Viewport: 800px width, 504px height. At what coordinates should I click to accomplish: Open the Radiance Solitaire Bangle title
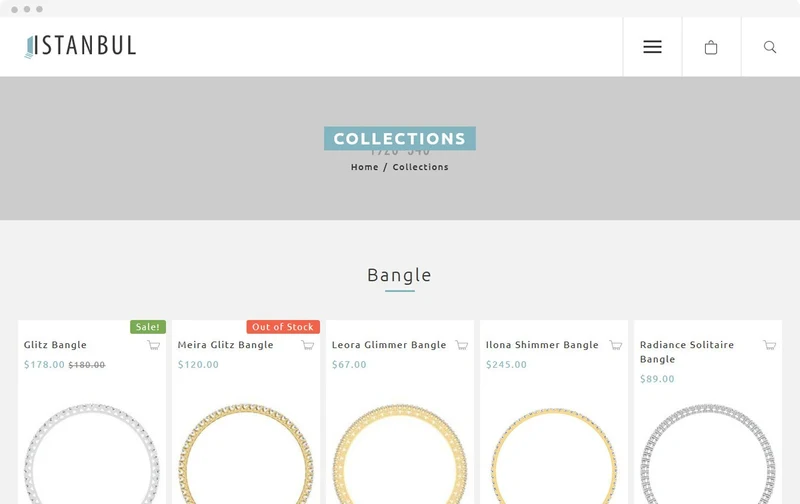point(687,352)
